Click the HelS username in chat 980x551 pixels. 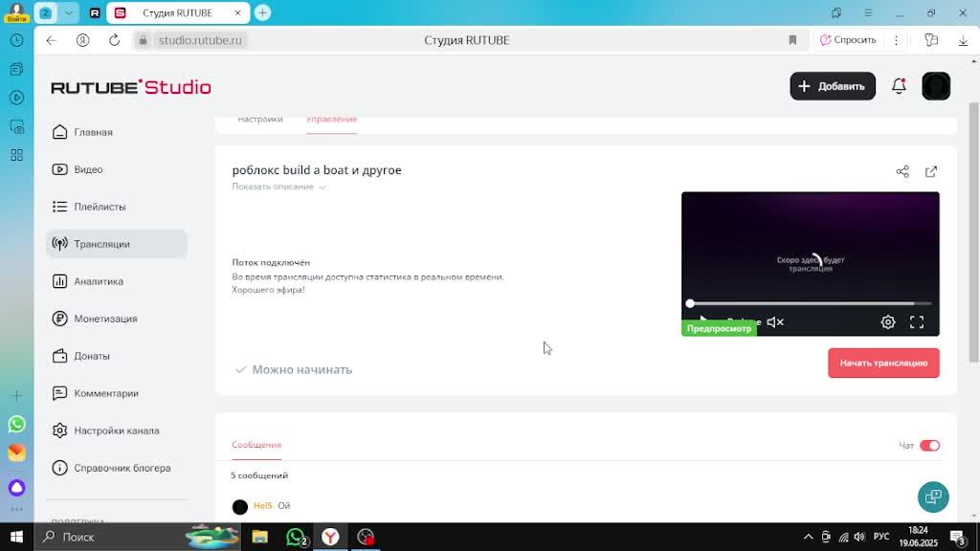[263, 505]
